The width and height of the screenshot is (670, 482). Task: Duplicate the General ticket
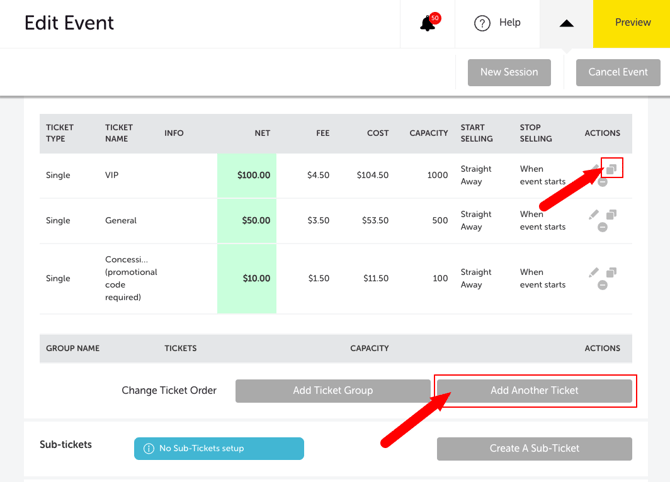click(611, 214)
